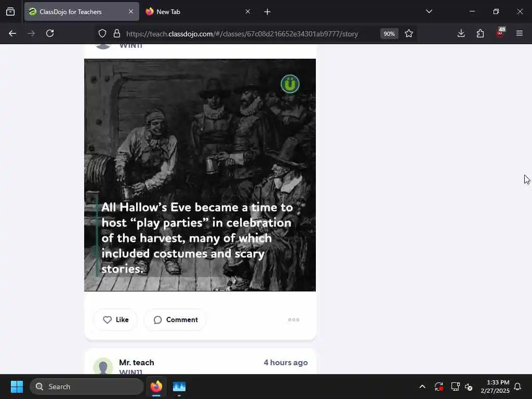Expand the list all tabs chevron
532x399 pixels.
tap(429, 11)
